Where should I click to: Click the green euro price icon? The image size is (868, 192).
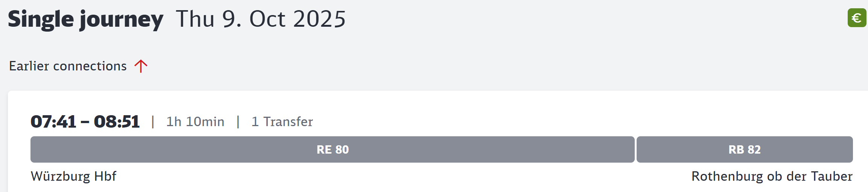857,18
